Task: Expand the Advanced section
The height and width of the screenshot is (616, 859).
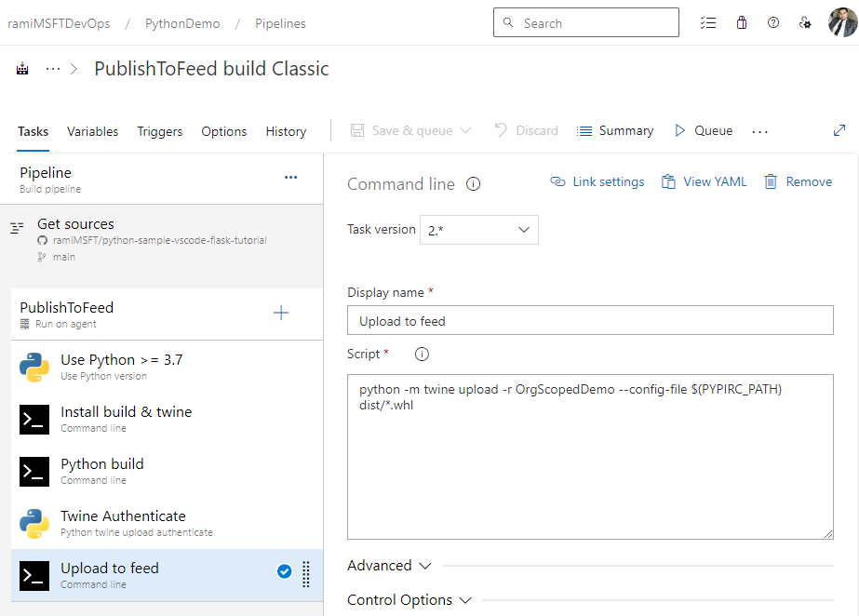Action: (389, 566)
